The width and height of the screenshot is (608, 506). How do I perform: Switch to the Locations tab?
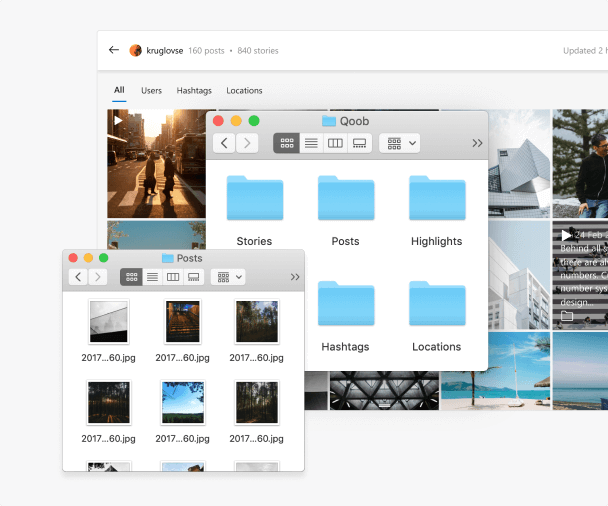point(244,91)
